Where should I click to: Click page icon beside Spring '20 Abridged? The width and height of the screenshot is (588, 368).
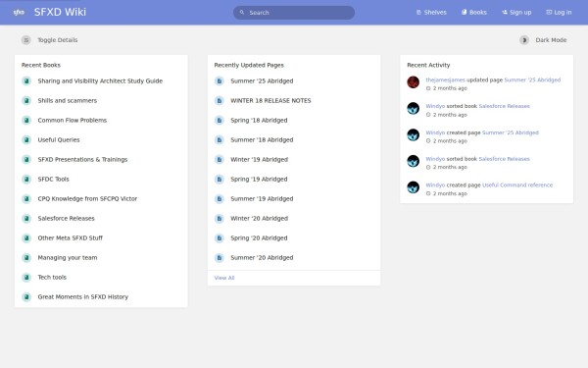click(220, 238)
